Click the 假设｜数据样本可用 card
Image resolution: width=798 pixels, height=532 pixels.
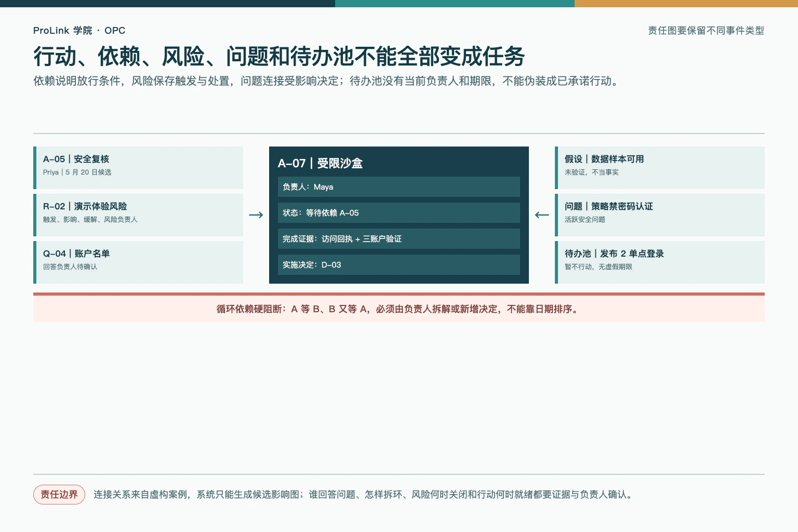point(660,168)
